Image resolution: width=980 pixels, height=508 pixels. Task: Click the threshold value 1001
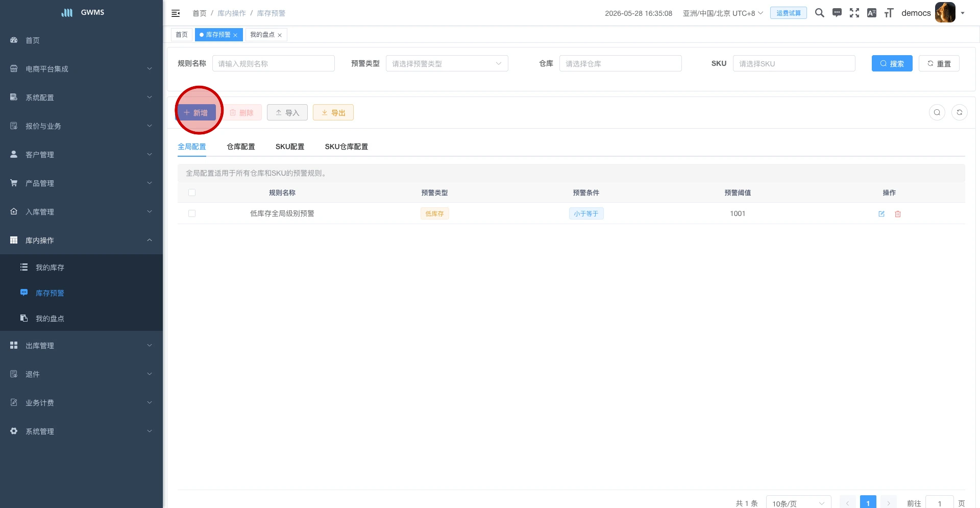[738, 213]
